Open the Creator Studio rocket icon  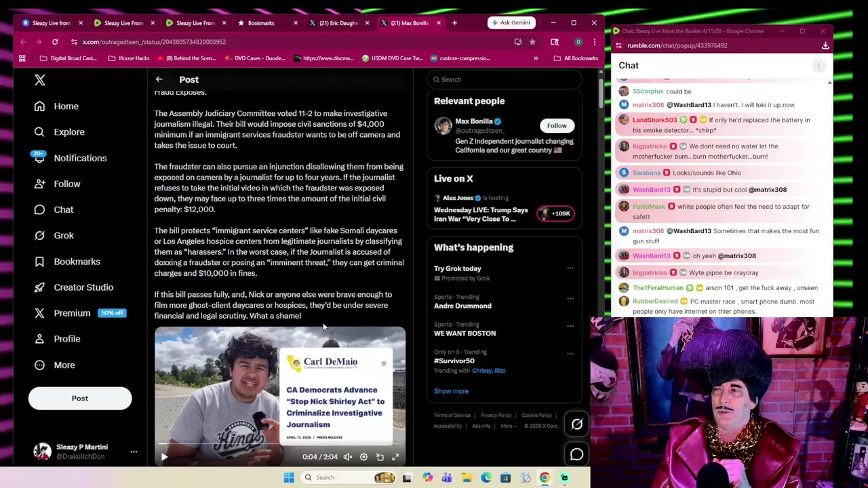[39, 287]
